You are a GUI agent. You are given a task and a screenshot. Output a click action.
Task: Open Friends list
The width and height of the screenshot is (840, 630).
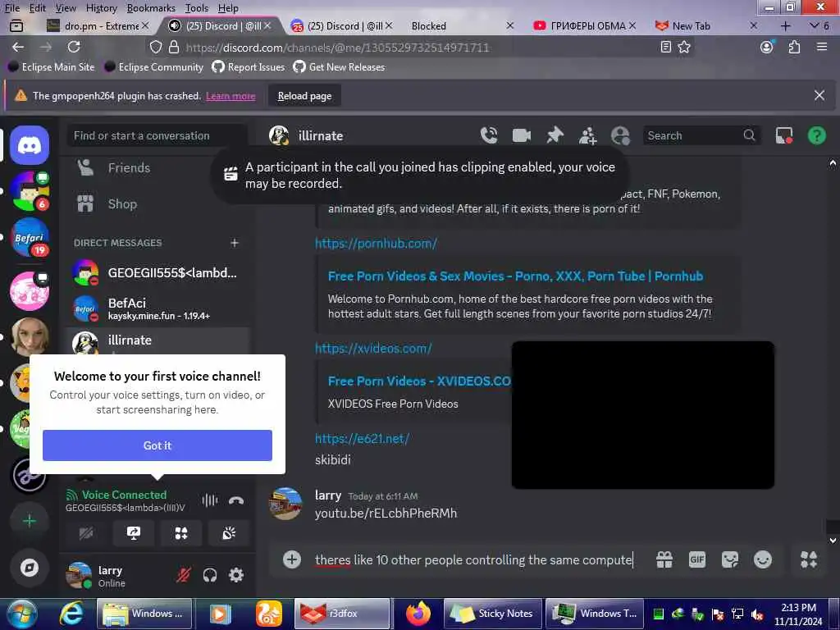(x=157, y=167)
